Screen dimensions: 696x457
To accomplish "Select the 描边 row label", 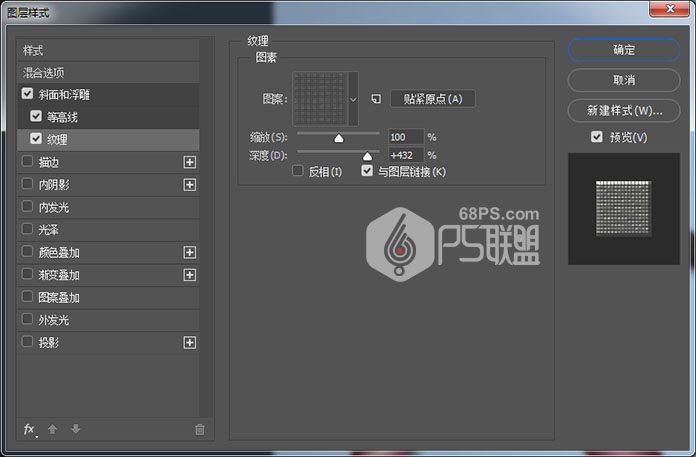I will pos(49,162).
